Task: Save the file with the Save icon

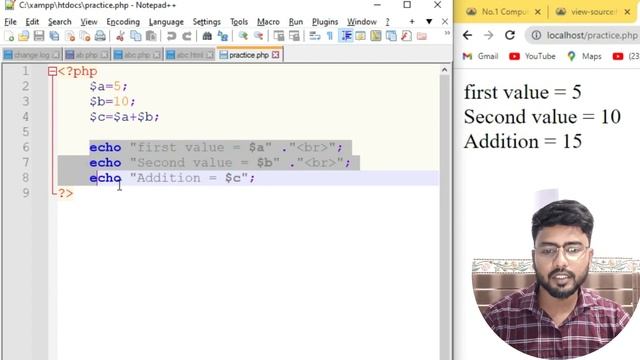Action: (39, 36)
